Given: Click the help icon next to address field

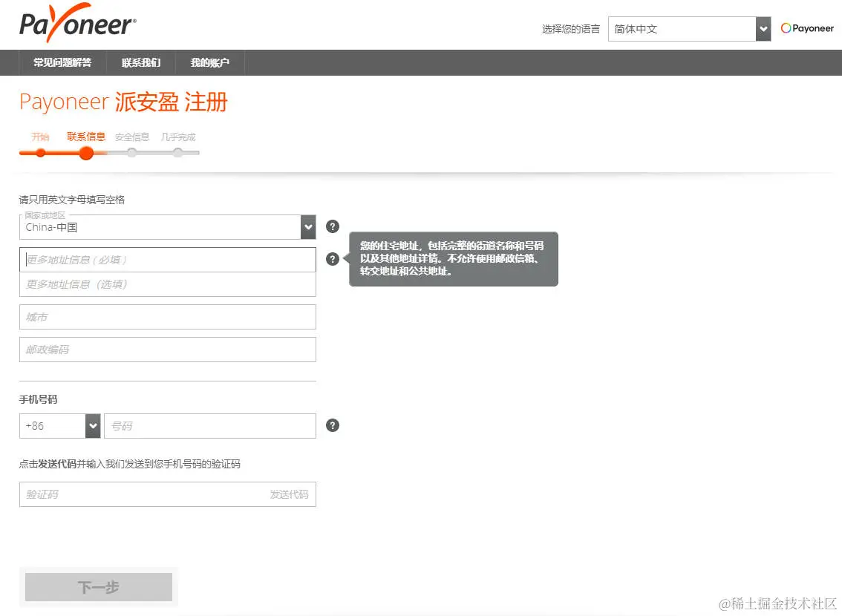Looking at the screenshot, I should coord(332,259).
